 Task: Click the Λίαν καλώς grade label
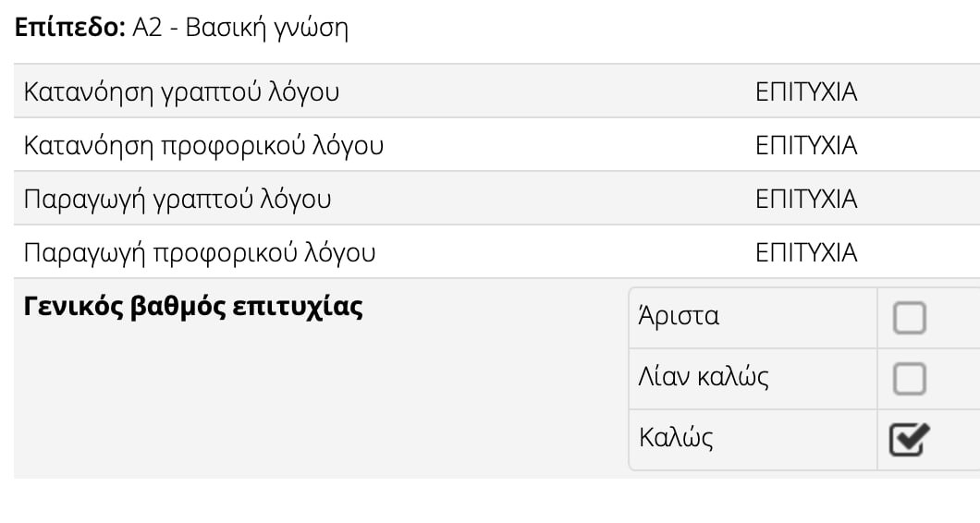(703, 377)
